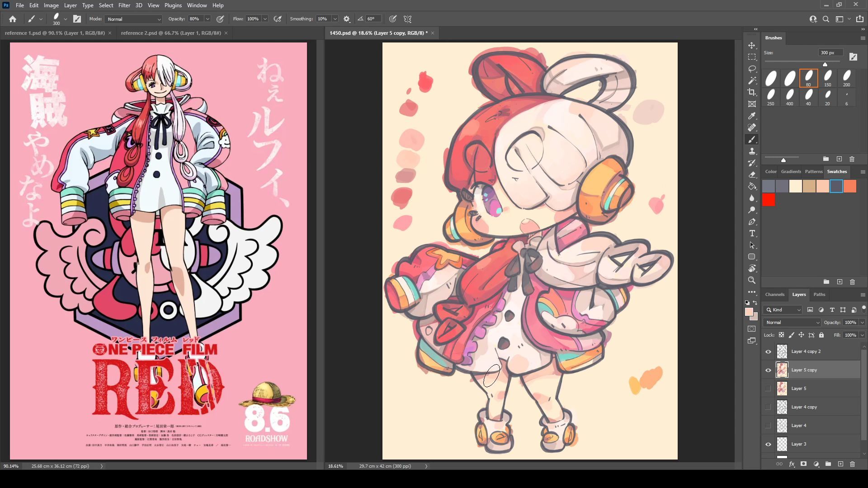Select the Zoom tool
The image size is (868, 488).
(x=752, y=280)
